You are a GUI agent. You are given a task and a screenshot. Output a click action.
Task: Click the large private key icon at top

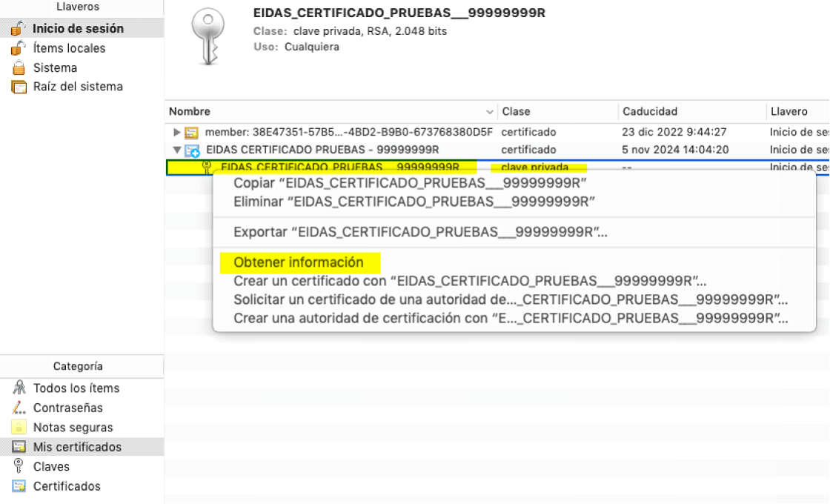(207, 35)
